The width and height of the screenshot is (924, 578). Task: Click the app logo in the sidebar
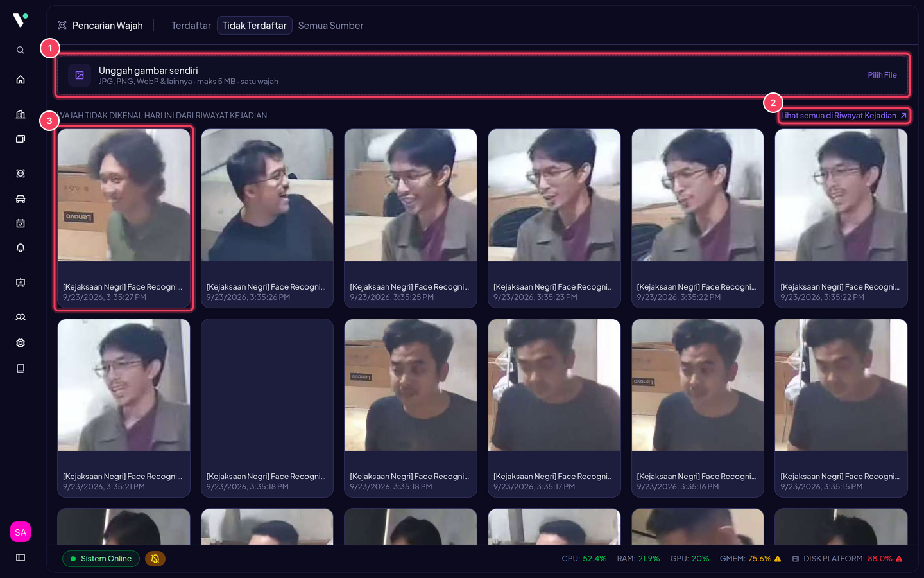pos(21,20)
